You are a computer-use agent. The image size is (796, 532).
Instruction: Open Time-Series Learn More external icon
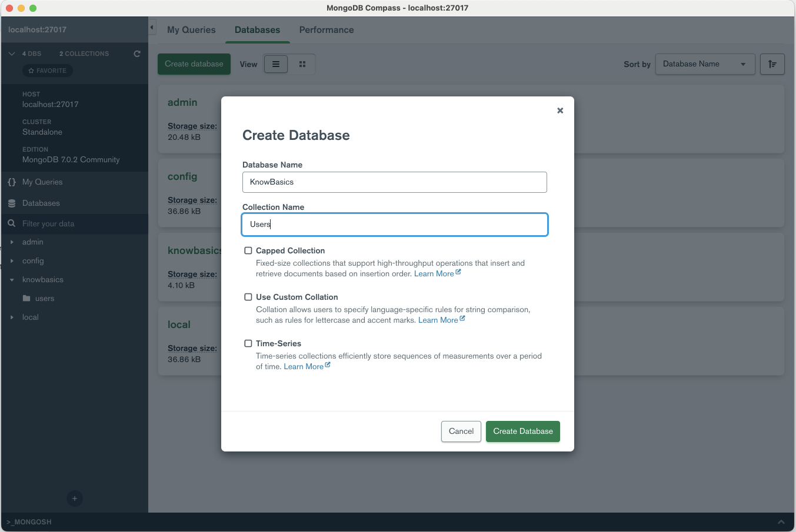[328, 365]
